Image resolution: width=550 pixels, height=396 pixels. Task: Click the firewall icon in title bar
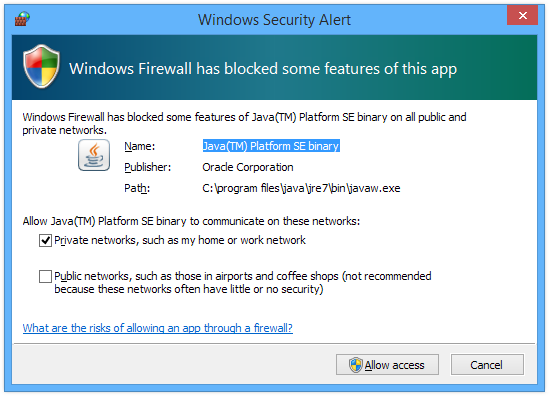[x=22, y=19]
